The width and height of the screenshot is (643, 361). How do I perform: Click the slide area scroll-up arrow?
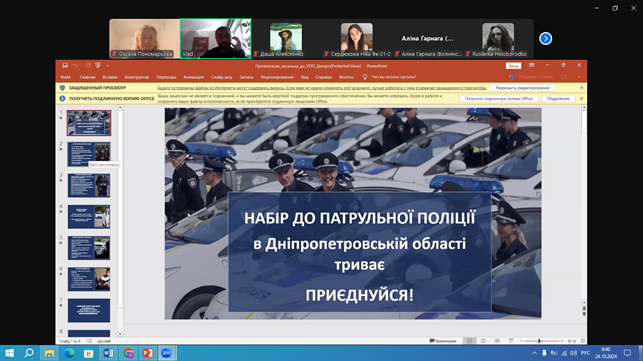point(584,107)
